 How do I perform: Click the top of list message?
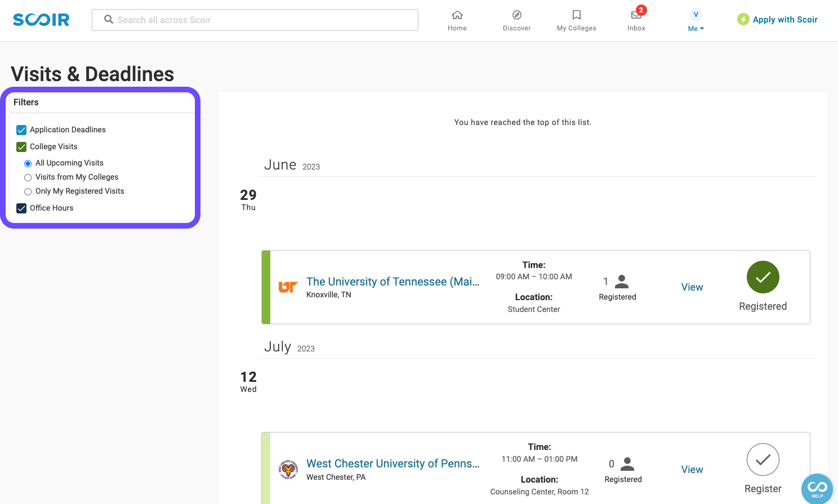523,122
